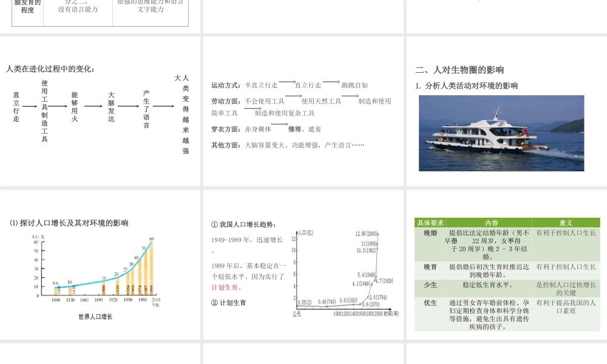Click the red text 计划生育
The height and width of the screenshot is (364, 607).
225,288
